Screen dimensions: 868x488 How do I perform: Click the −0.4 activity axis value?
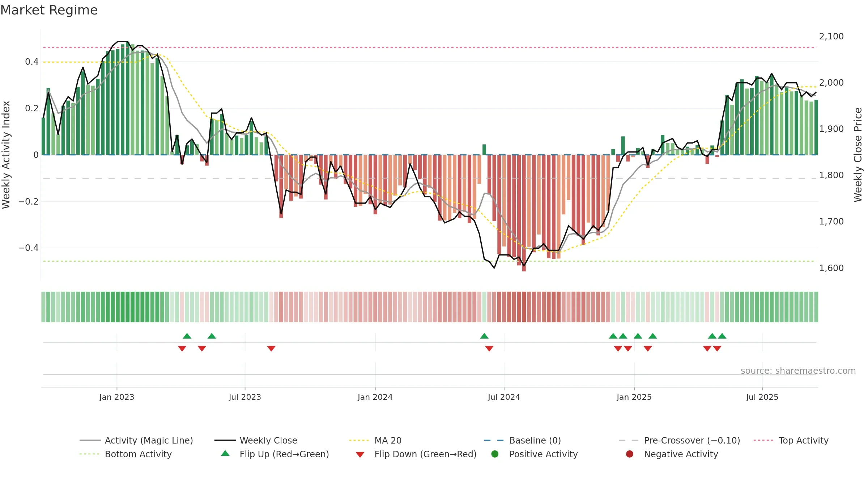(x=29, y=248)
